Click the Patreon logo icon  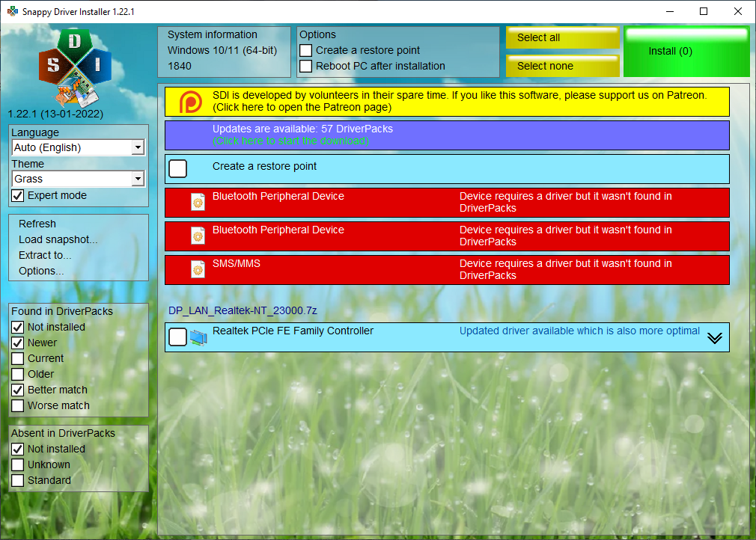point(190,102)
